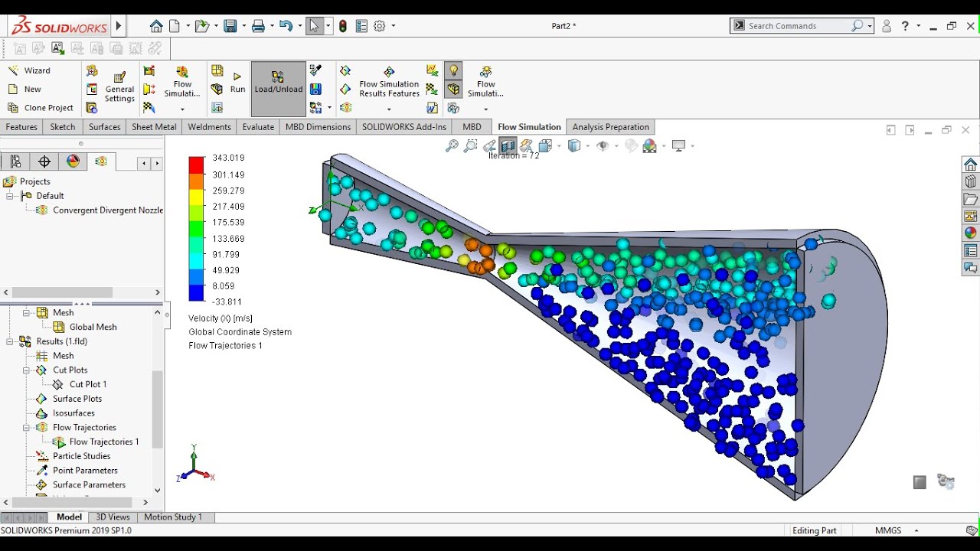
Task: Click the View Settings monitor icon
Action: tap(678, 145)
